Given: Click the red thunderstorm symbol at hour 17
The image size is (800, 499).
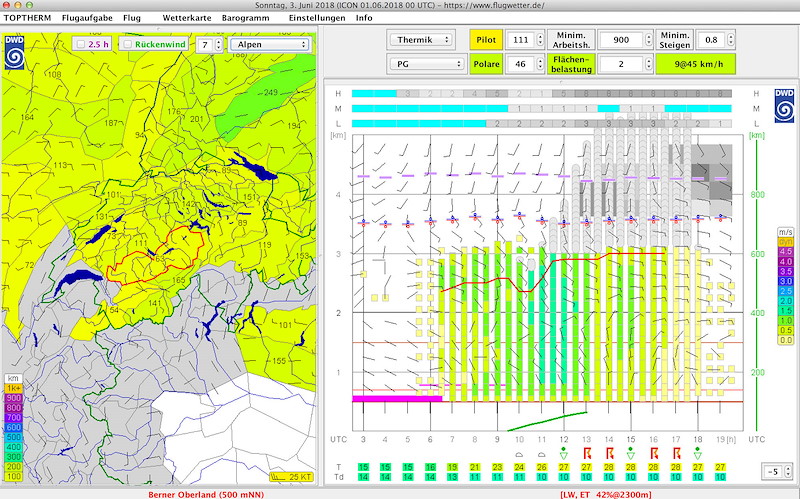Looking at the screenshot, I should pyautogui.click(x=677, y=453).
